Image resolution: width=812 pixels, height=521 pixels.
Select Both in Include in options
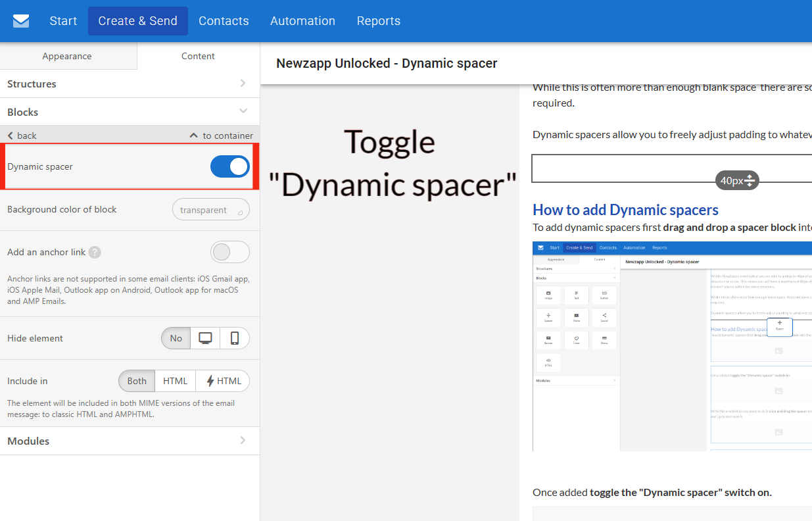pyautogui.click(x=137, y=382)
